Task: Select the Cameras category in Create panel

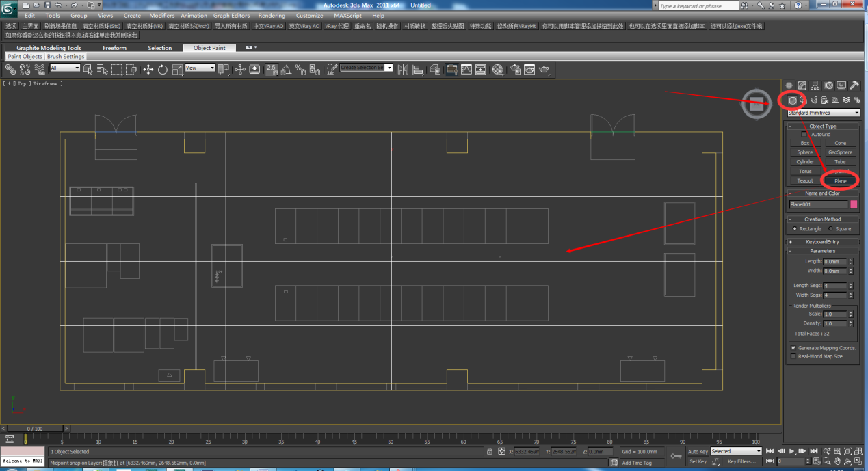Action: coord(824,100)
